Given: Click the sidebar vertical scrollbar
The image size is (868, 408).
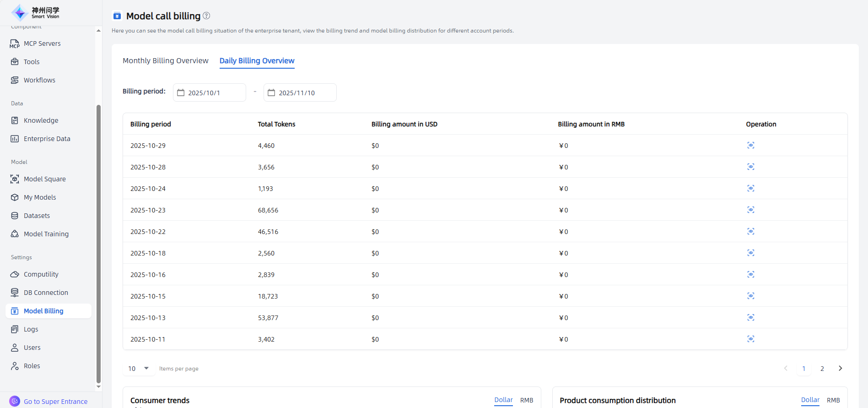Looking at the screenshot, I should tap(98, 243).
